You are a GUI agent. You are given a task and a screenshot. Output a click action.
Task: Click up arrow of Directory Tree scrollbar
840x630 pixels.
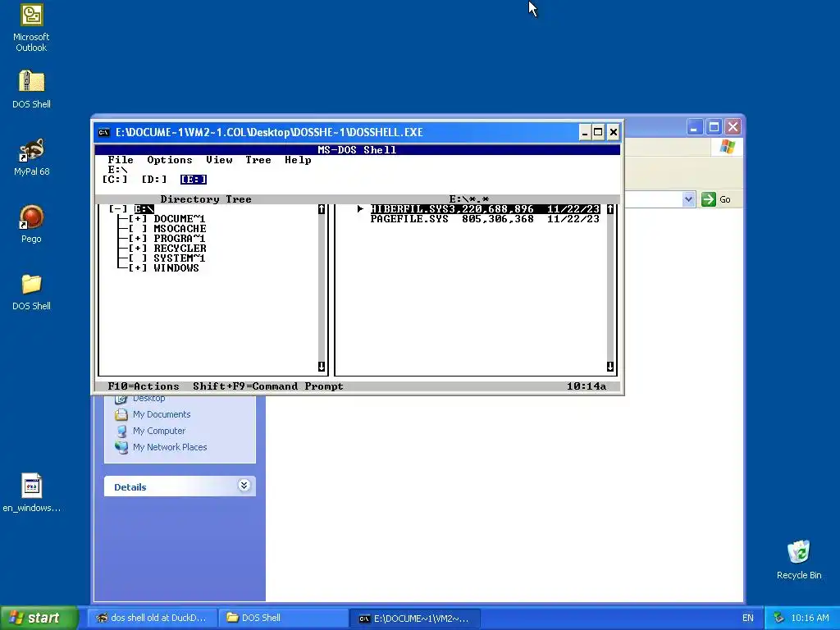click(x=322, y=209)
